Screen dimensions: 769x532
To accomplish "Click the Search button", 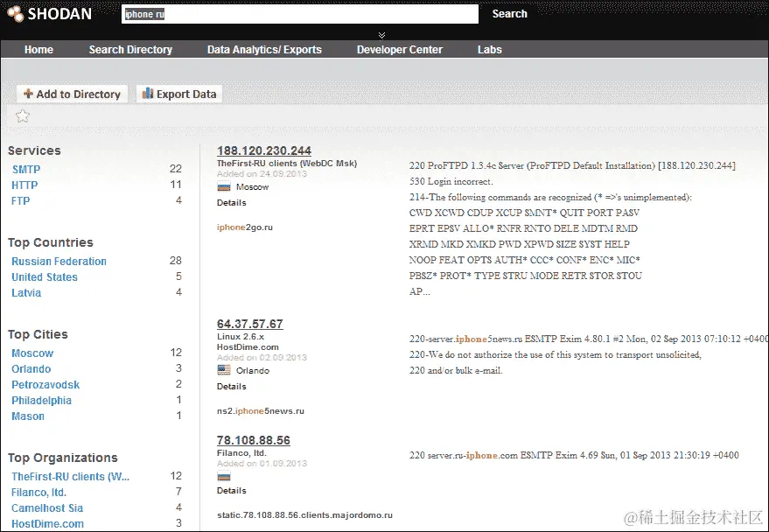I will tap(509, 14).
